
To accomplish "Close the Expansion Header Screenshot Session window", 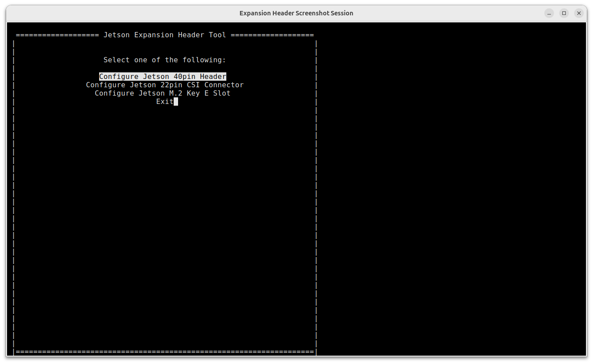I will point(579,13).
